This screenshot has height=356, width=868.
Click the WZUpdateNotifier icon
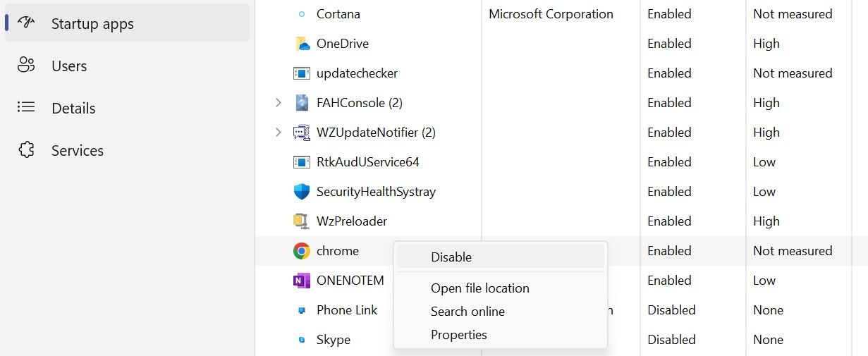point(302,133)
